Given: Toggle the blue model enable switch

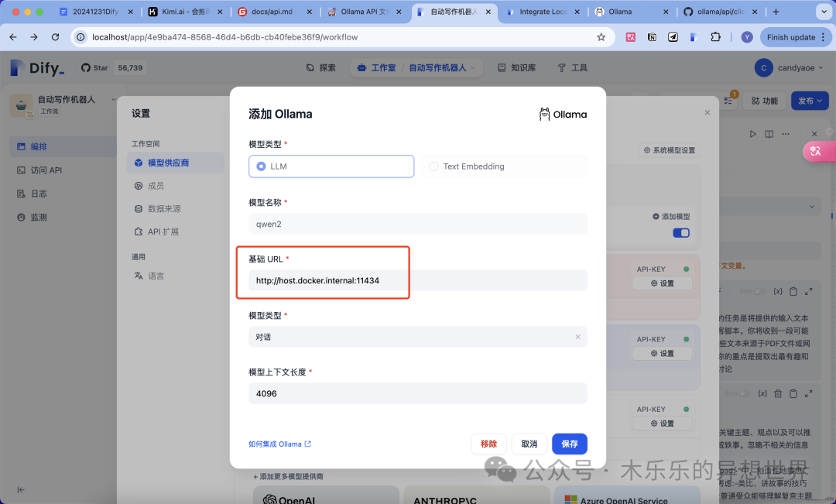Looking at the screenshot, I should (x=681, y=233).
